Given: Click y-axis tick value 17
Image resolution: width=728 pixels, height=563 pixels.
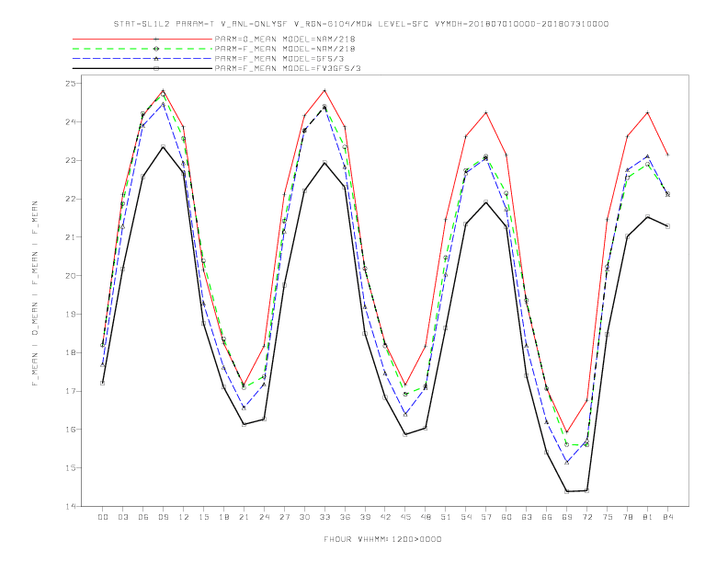Looking at the screenshot, I should (x=71, y=391).
